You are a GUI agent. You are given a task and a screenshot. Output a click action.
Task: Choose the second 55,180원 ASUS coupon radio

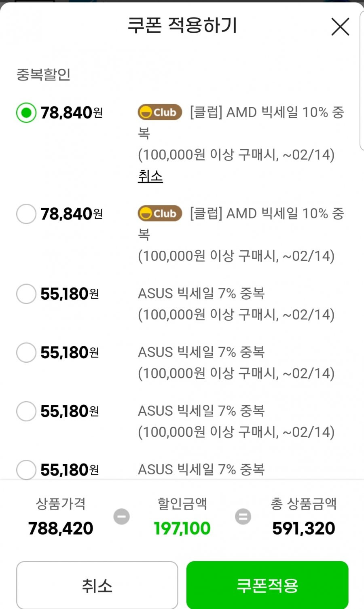pyautogui.click(x=26, y=352)
